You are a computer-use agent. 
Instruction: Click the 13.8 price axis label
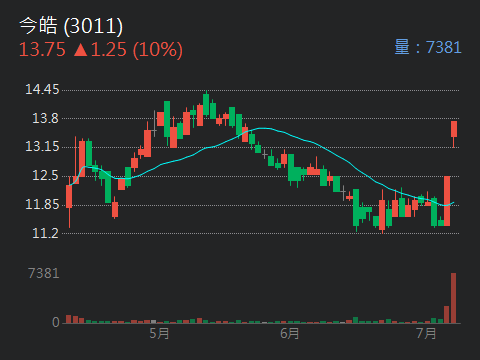(x=45, y=118)
